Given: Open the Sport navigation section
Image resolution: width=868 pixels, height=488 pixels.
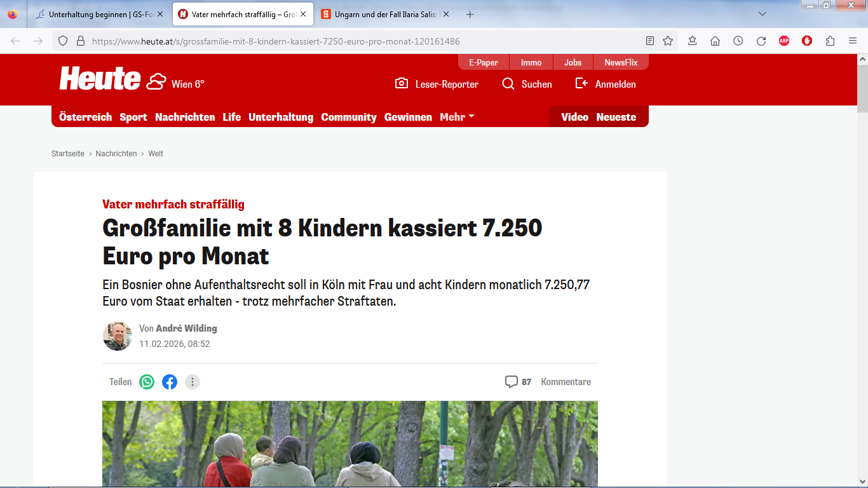Looking at the screenshot, I should pyautogui.click(x=133, y=117).
